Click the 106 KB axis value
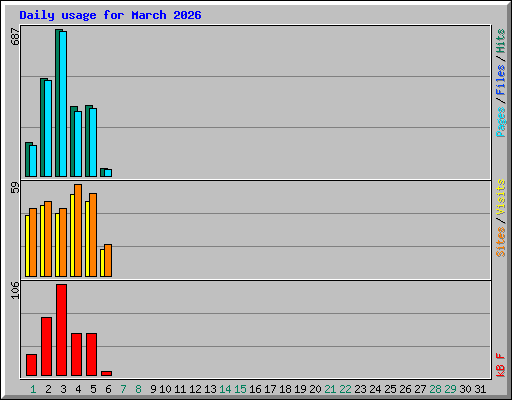512x400 pixels. [x=15, y=290]
